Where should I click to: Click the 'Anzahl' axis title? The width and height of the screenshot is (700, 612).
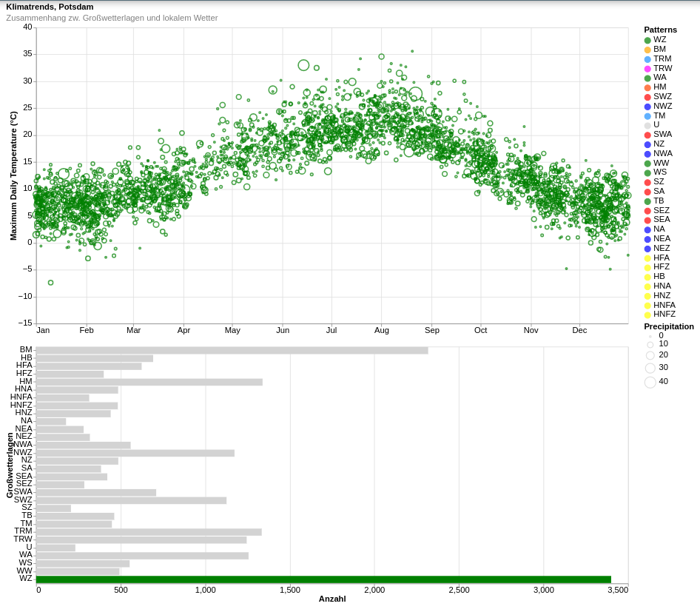click(332, 599)
